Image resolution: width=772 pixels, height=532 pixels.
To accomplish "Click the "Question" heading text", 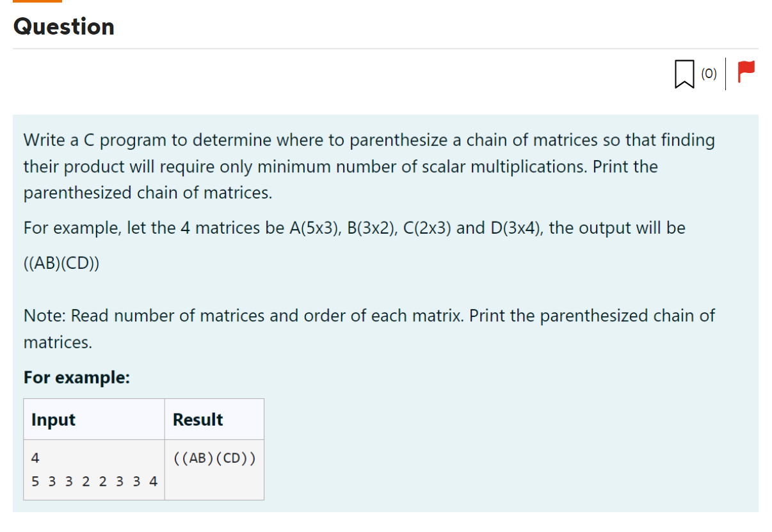I will click(63, 27).
